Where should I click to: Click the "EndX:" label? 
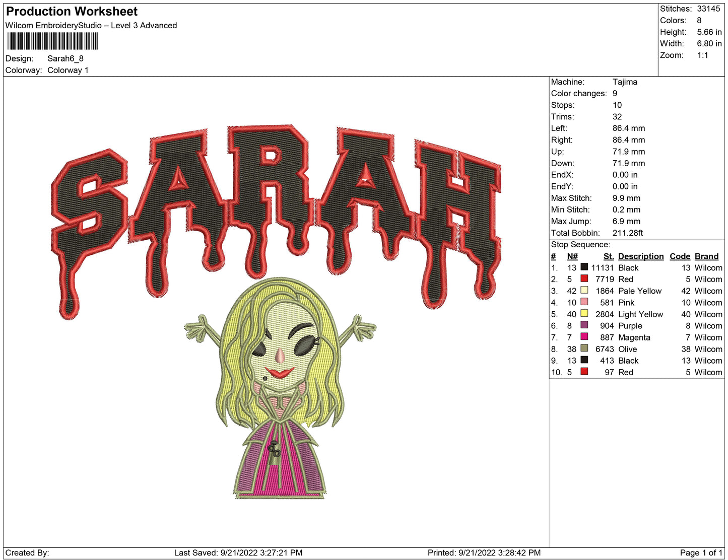[562, 175]
